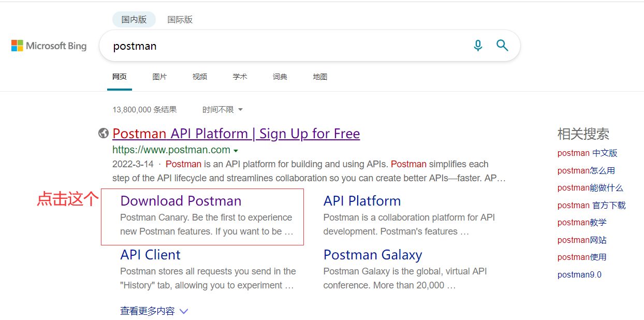Click the magnifying glass search icon
Viewport: 644px width, 320px height.
[x=502, y=46]
